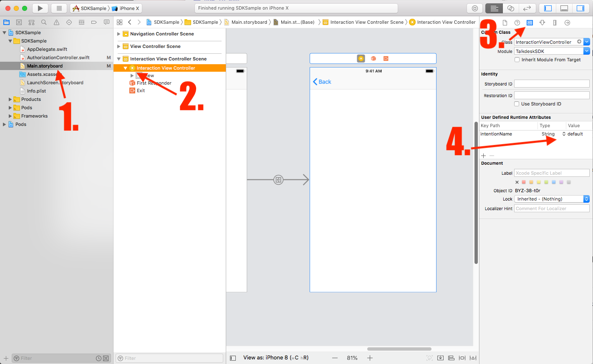
Task: Go back in jump bar history
Action: point(130,22)
